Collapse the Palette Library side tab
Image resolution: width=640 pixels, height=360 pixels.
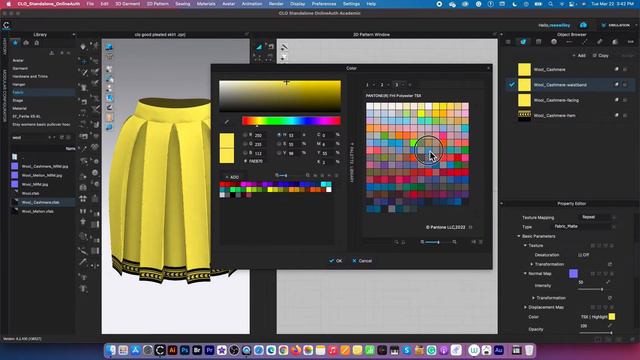click(351, 162)
